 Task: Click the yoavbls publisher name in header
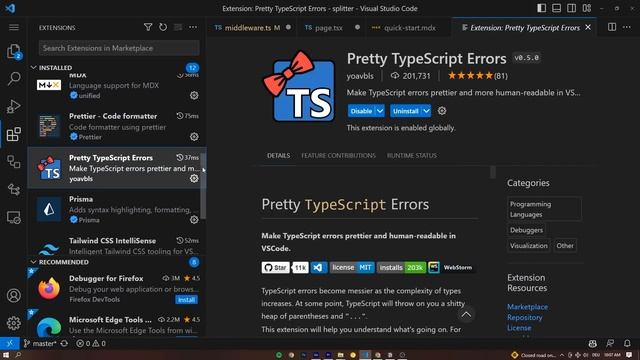[x=360, y=76]
